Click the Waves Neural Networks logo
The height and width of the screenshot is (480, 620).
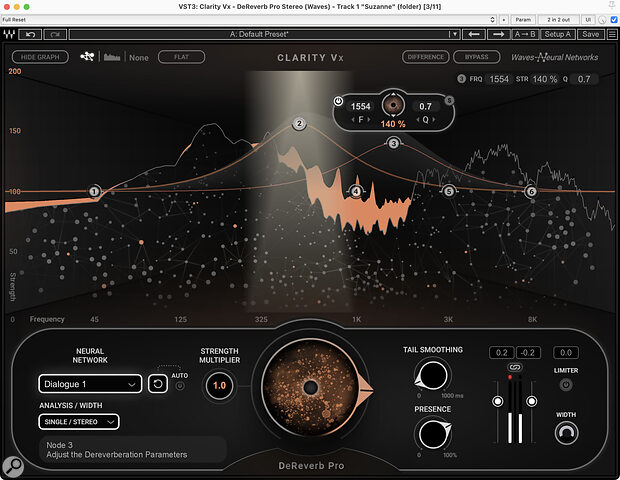coord(554,57)
